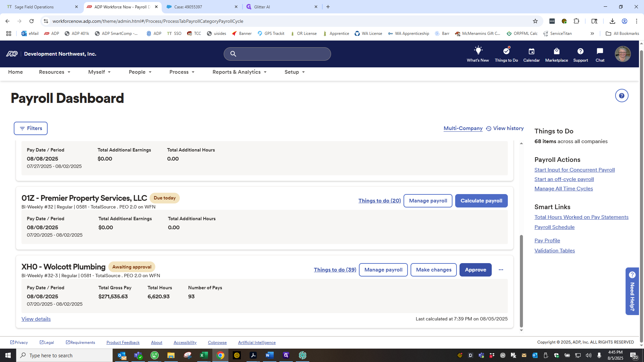644x362 pixels.
Task: Open Things to do (39) link
Action: (335, 270)
